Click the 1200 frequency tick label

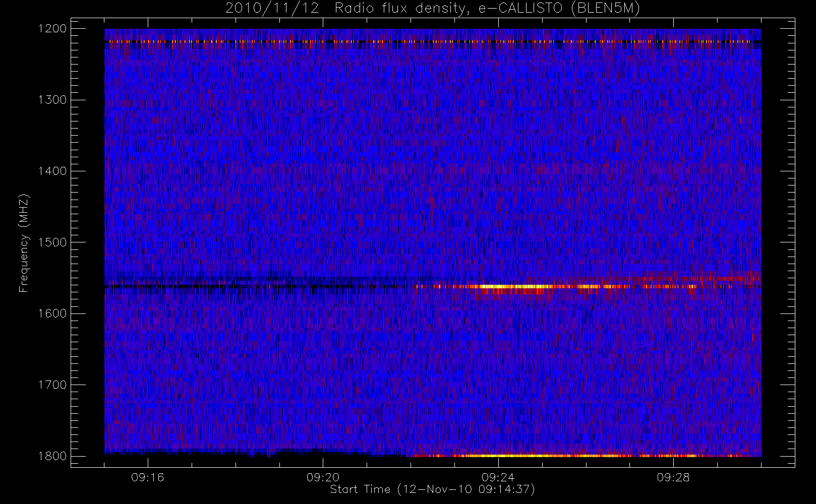pos(52,29)
